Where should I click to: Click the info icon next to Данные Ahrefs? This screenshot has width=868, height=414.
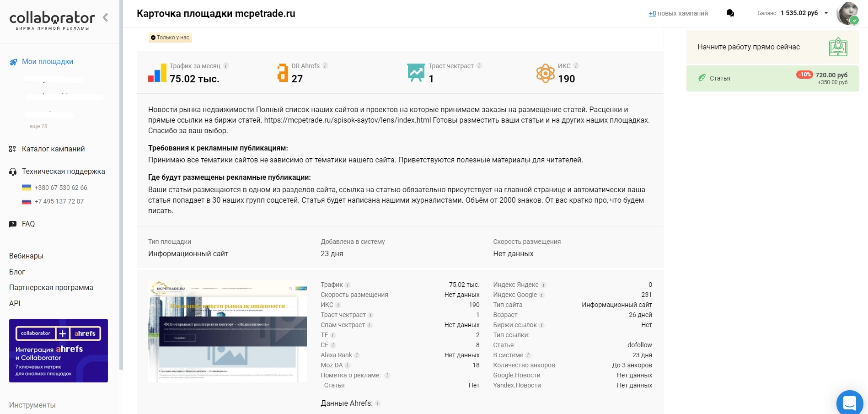coord(378,403)
